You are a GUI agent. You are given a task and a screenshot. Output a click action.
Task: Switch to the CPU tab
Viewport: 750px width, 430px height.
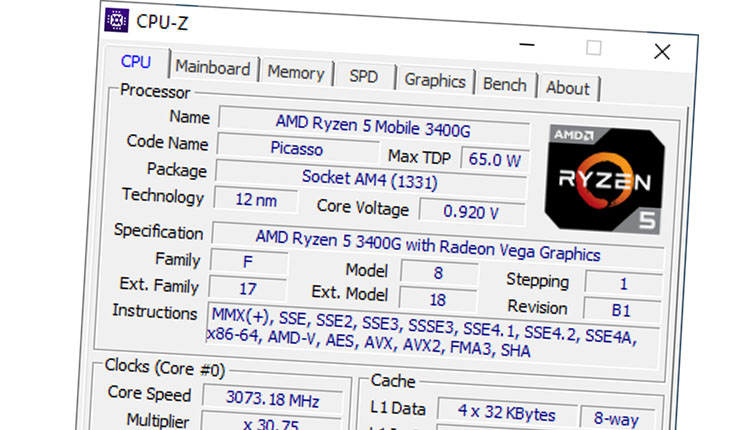click(x=136, y=62)
